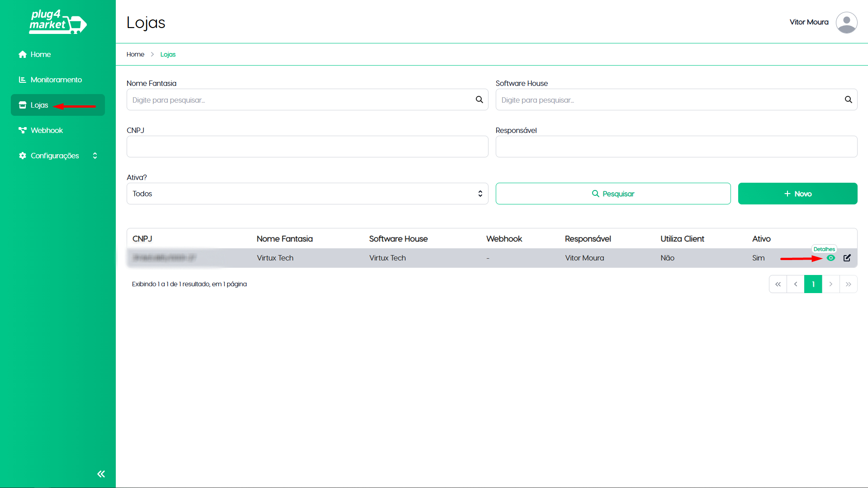
Task: Open Monitoramento in the sidebar
Action: pyautogui.click(x=56, y=80)
